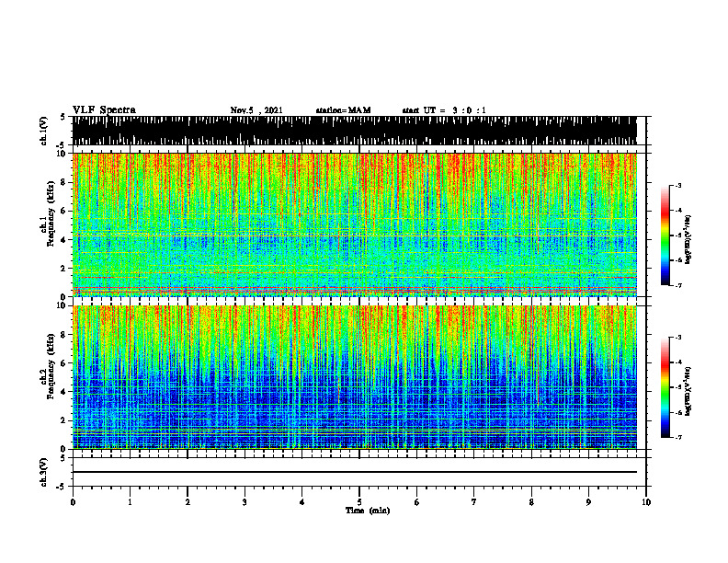The image size is (728, 563).
Task: Click time axis tick label "2"
Action: pyautogui.click(x=188, y=502)
